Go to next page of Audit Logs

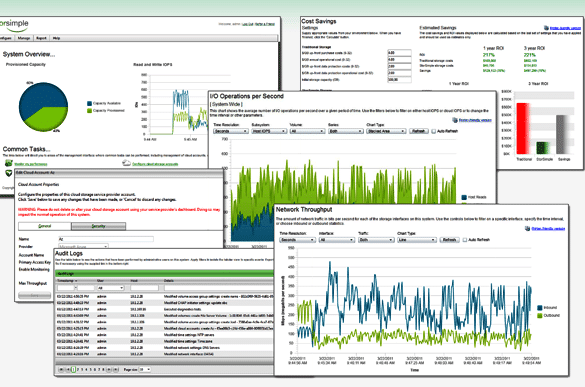[x=109, y=369]
